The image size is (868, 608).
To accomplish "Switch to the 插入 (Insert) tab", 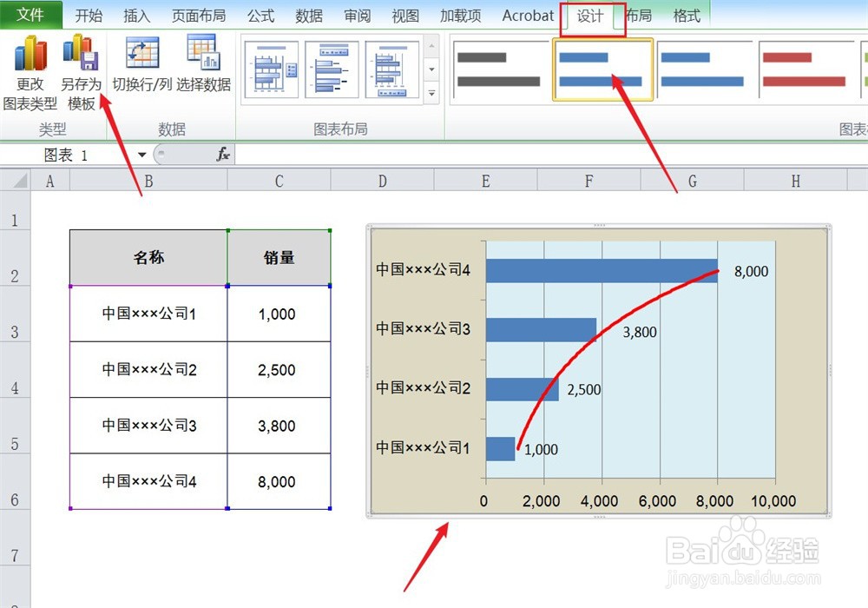I will coord(137,16).
